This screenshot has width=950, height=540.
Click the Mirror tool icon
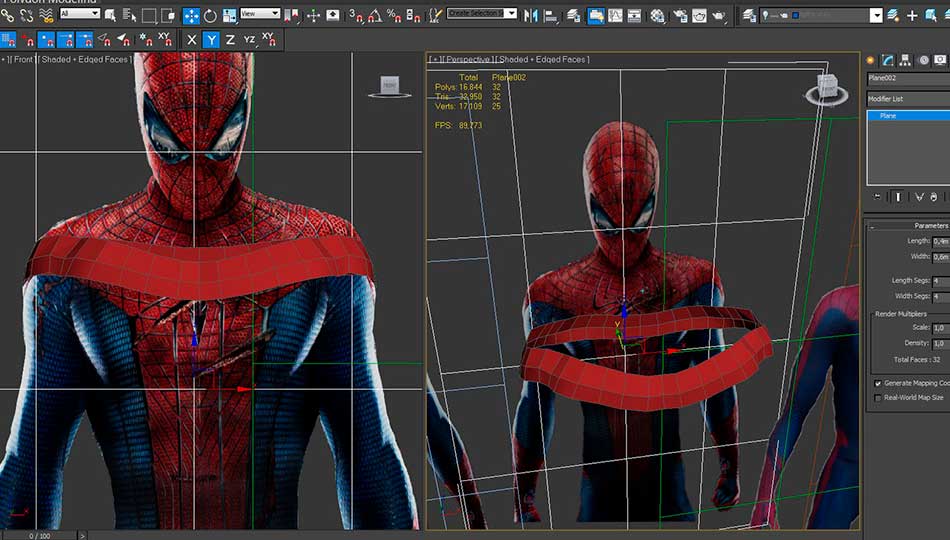click(531, 15)
